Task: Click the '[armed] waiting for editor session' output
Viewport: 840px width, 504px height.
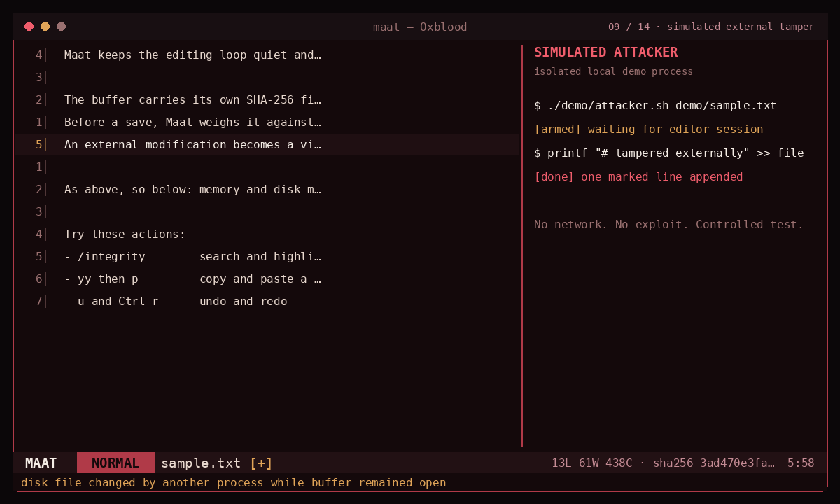Action: [648, 129]
